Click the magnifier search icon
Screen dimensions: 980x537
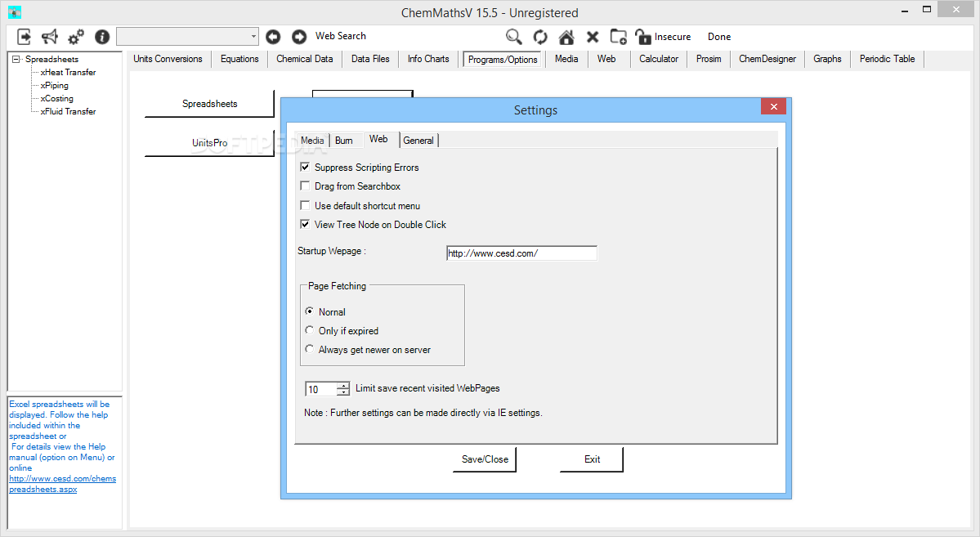(514, 37)
